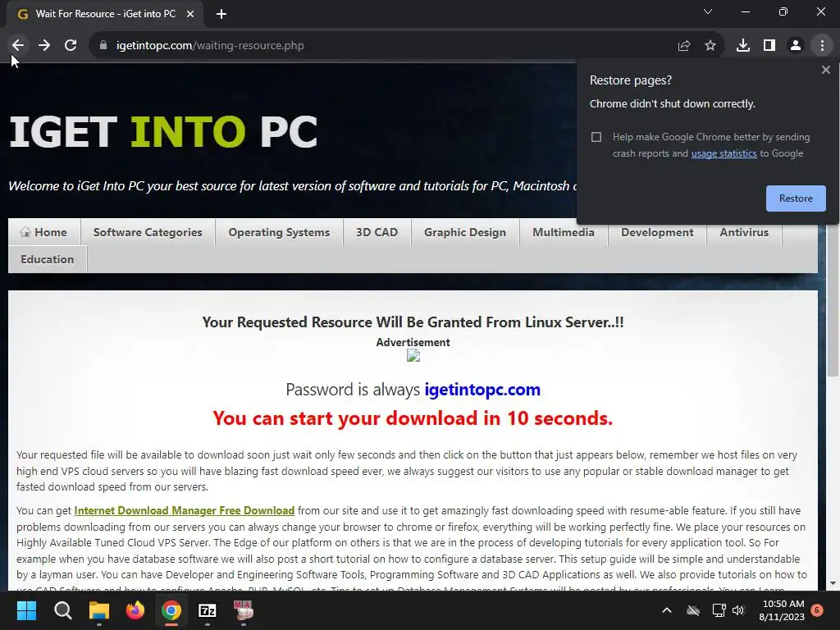
Task: Click the igetintopc.com password text
Action: pos(482,390)
